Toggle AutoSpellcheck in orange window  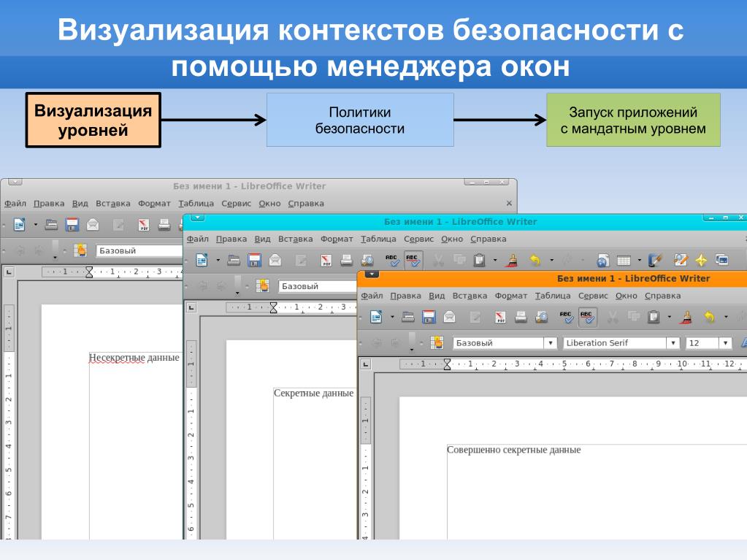pos(587,317)
